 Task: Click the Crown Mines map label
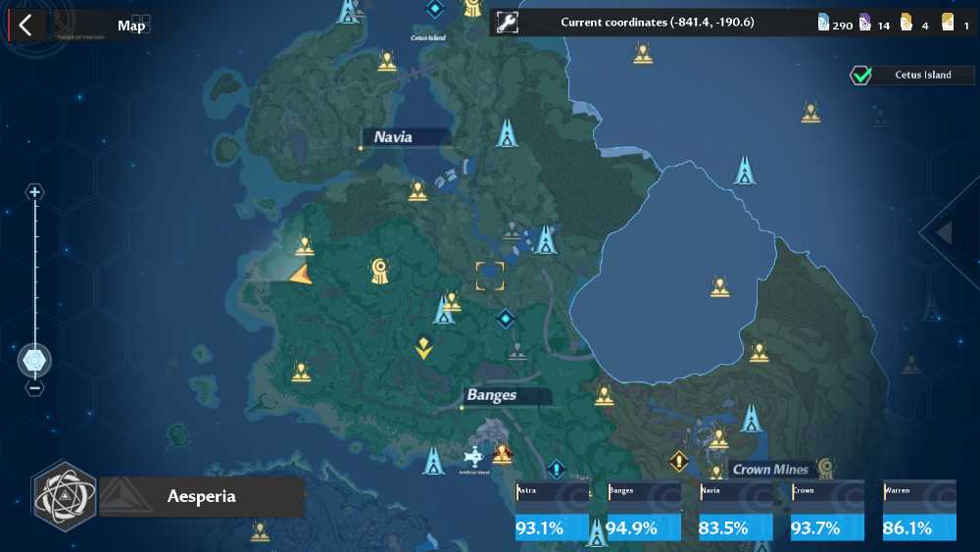pos(770,469)
